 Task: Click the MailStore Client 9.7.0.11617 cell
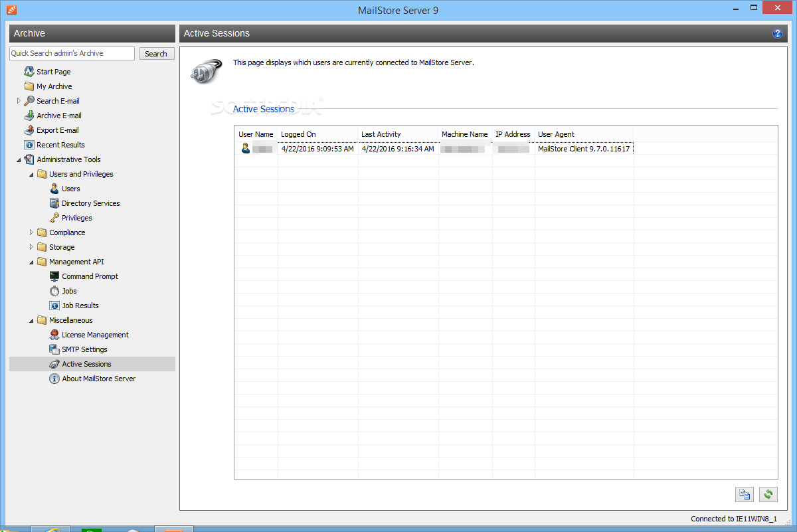pyautogui.click(x=584, y=149)
